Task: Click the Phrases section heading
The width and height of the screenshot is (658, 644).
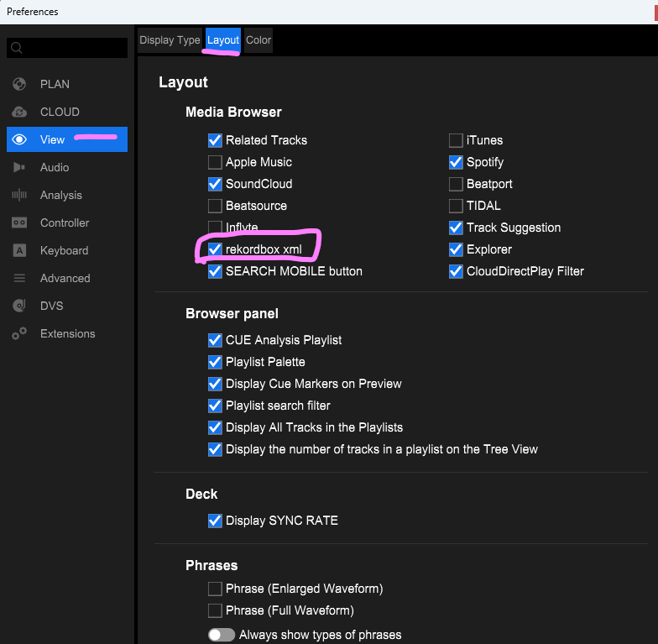Action: point(211,566)
